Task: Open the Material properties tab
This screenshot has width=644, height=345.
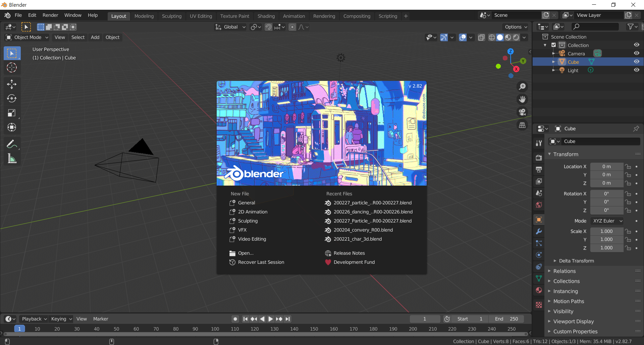Action: [539, 290]
